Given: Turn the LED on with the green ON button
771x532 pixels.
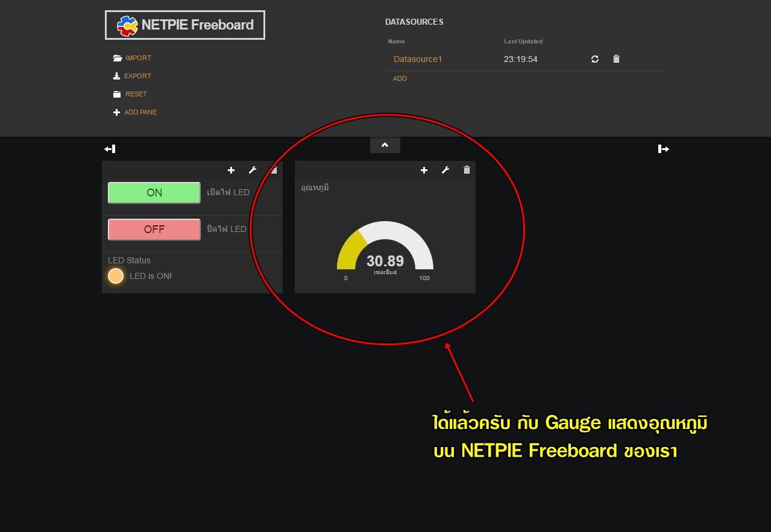Looking at the screenshot, I should [154, 193].
